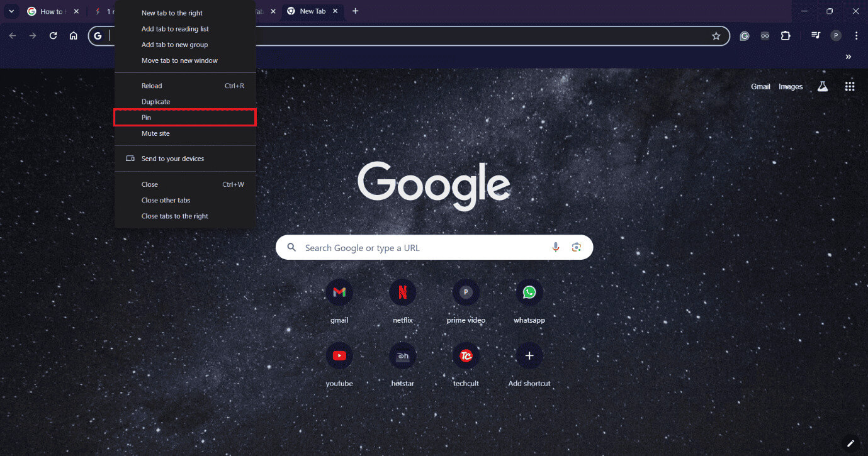Choose Duplicate from the tab menu
This screenshot has width=868, height=456.
[185, 101]
